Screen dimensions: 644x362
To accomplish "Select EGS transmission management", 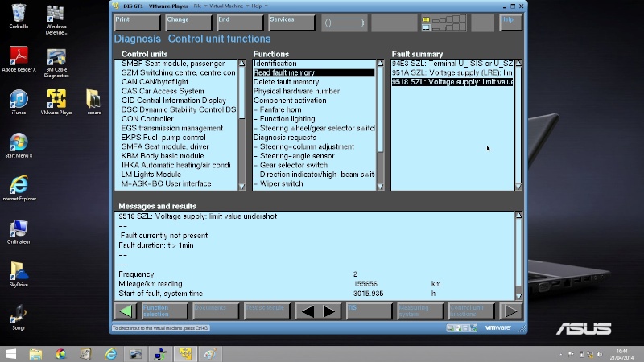I will (172, 128).
